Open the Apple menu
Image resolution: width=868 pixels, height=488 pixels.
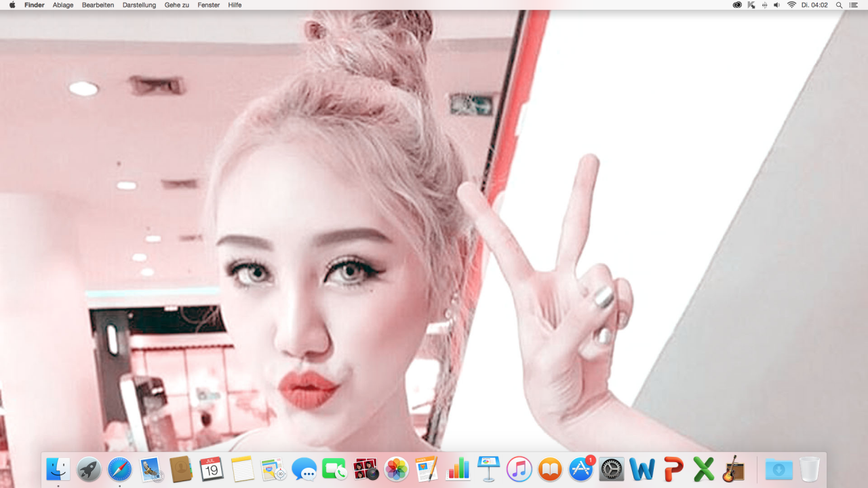(12, 5)
